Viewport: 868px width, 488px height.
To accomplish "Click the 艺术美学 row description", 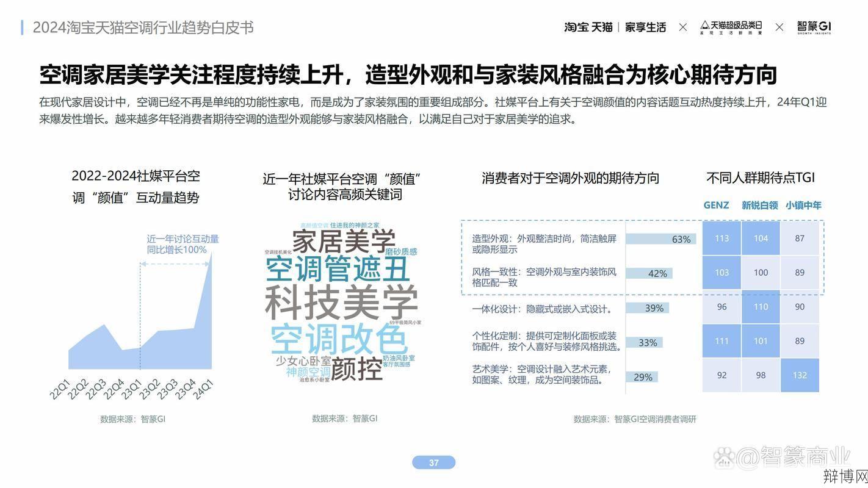I will 542,375.
